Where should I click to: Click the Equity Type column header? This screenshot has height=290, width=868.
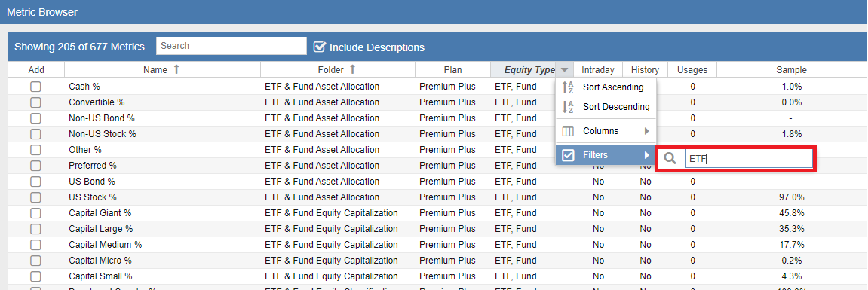coord(529,70)
